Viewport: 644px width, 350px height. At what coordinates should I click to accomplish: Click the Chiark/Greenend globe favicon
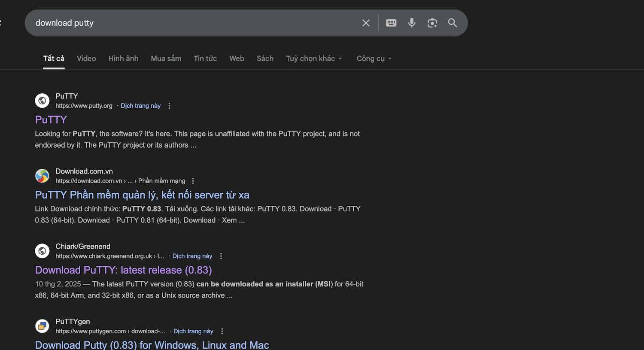pos(42,251)
